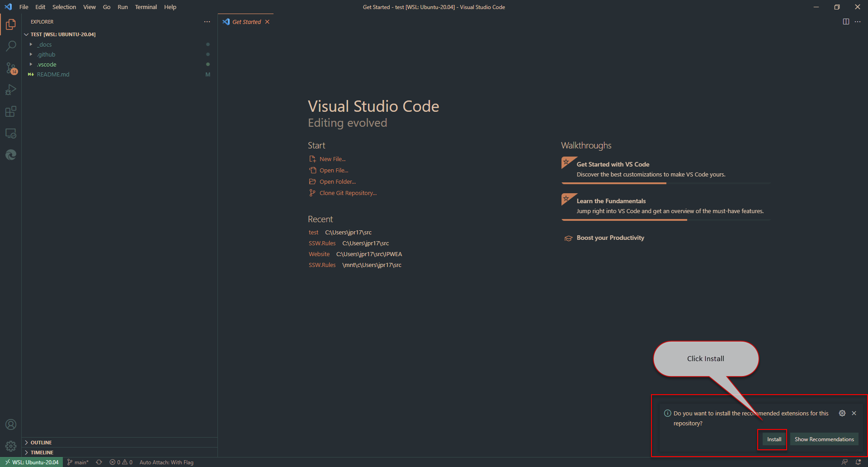
Task: Click the Open File... link
Action: point(334,170)
